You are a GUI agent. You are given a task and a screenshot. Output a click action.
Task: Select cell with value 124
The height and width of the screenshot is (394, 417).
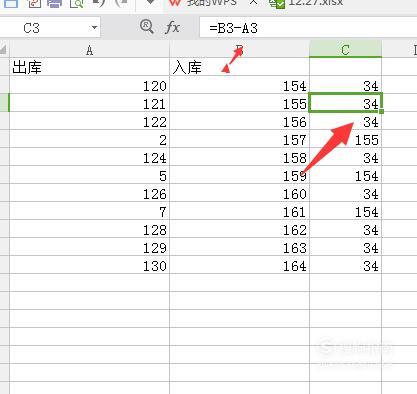tap(89, 157)
